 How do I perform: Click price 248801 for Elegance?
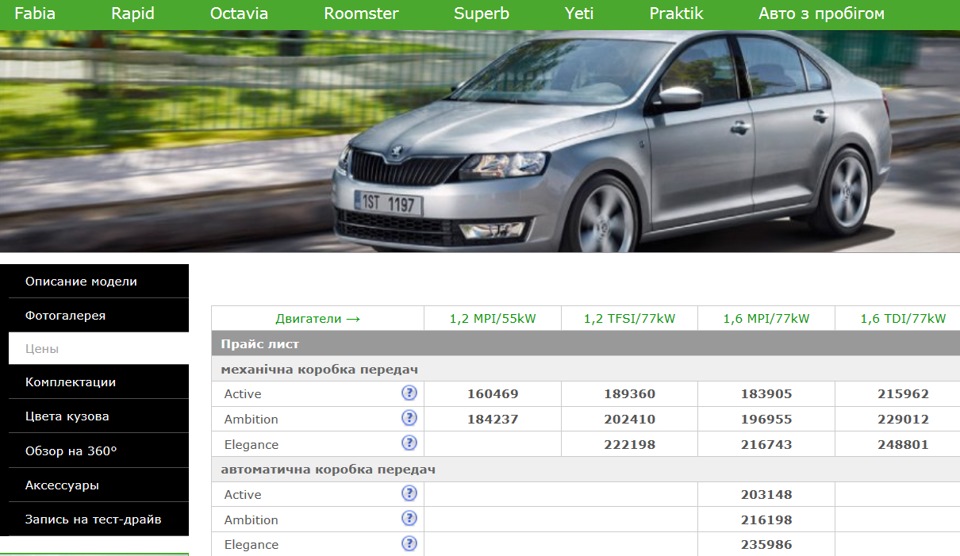click(903, 445)
